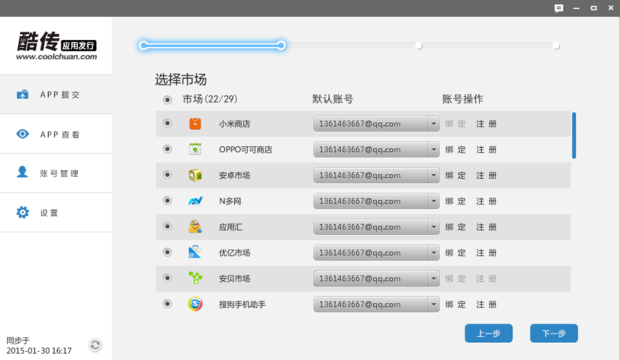Click the N多网 logo icon
620x360 pixels.
pyautogui.click(x=195, y=201)
